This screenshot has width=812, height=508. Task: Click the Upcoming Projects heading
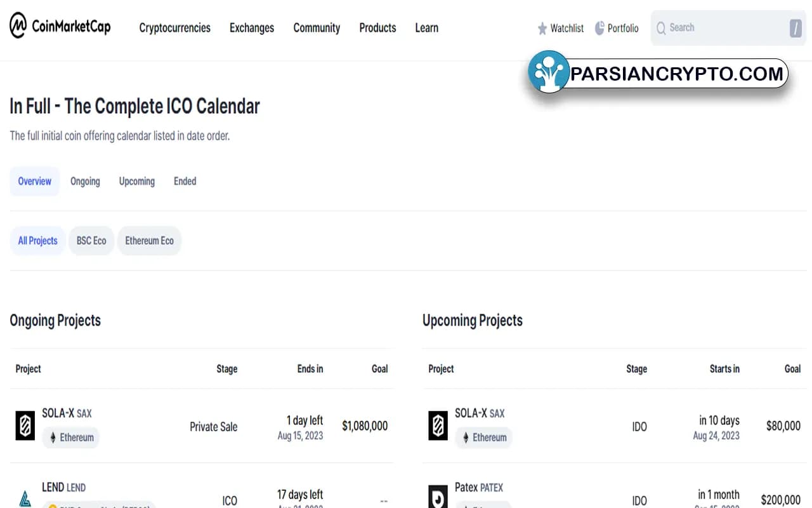tap(473, 321)
